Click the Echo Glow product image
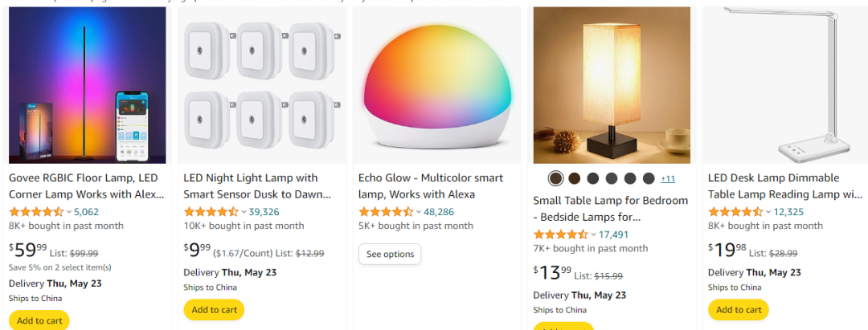868x330 pixels. coord(437,85)
